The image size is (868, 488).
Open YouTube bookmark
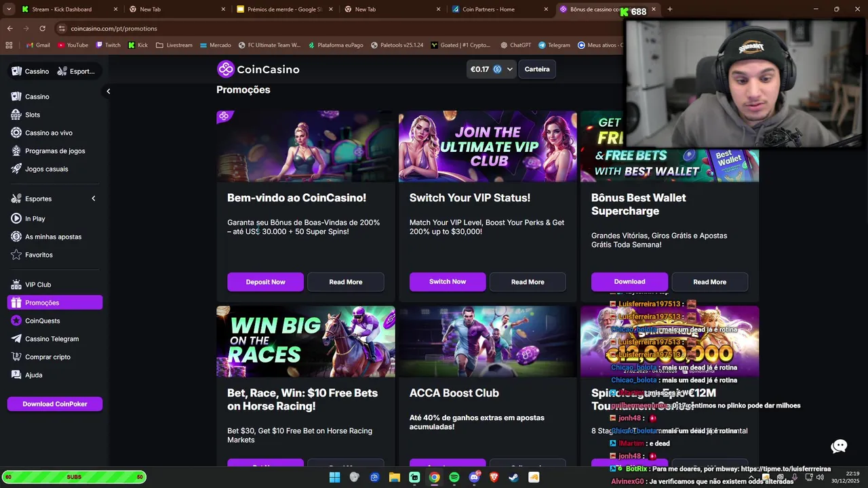(x=73, y=45)
